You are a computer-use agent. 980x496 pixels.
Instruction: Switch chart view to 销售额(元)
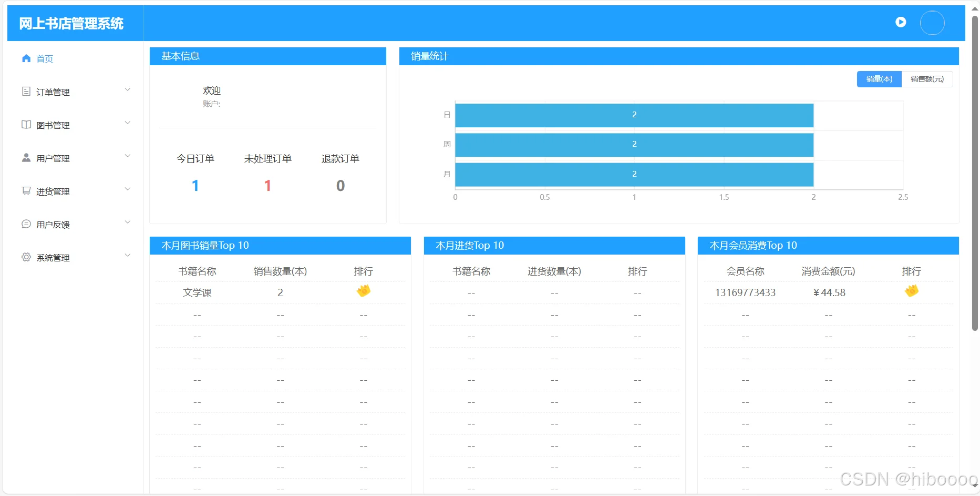click(x=926, y=79)
